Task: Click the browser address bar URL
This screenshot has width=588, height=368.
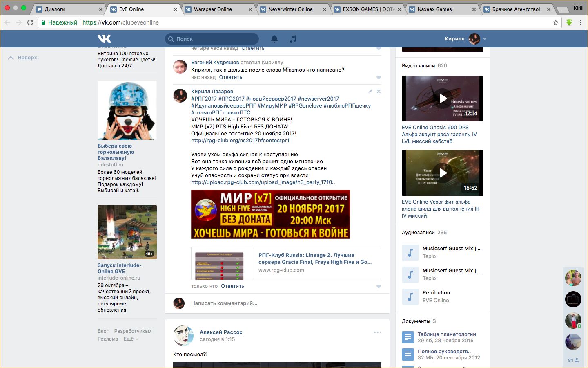Action: [x=120, y=22]
